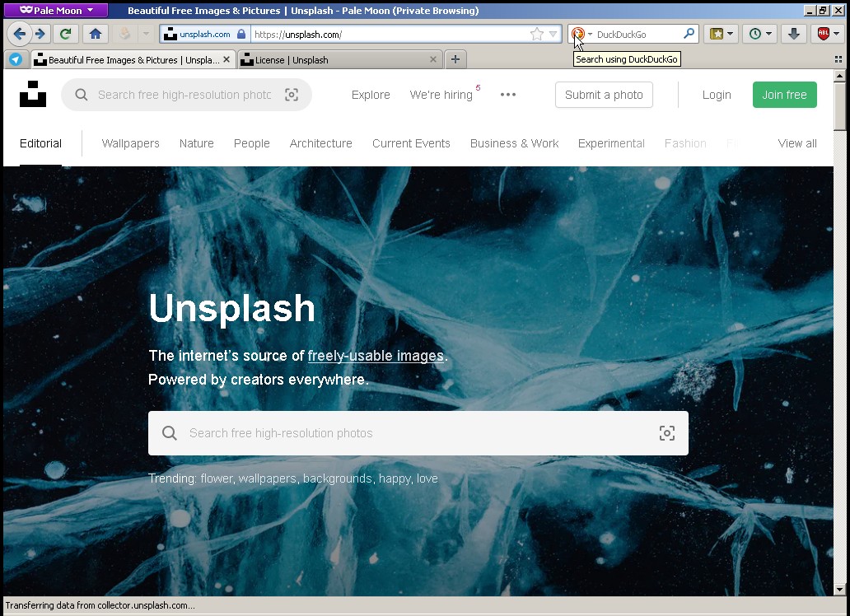Close the Beautiful Free Images tab

click(x=227, y=59)
